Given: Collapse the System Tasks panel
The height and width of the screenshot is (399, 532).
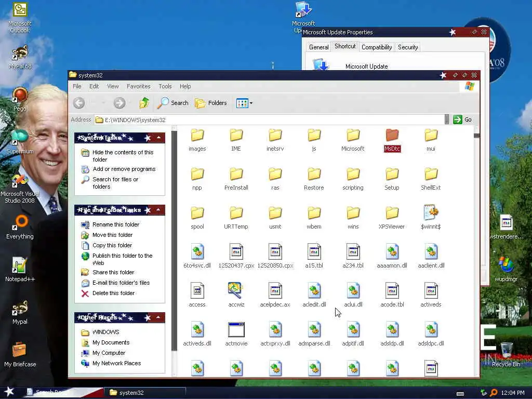Looking at the screenshot, I should [x=159, y=137].
